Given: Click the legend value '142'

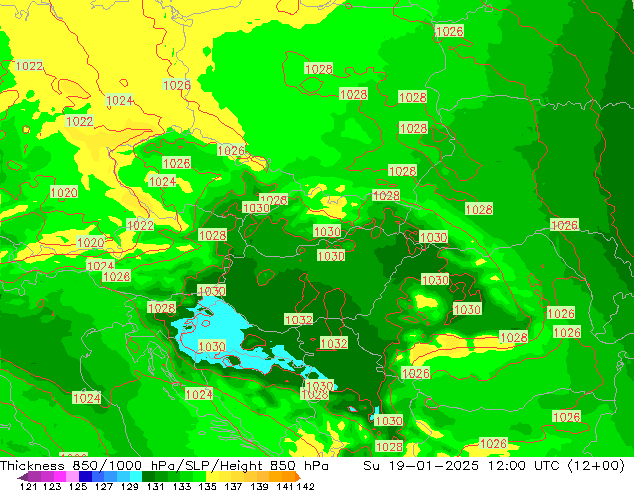Looking at the screenshot, I should (306, 486).
